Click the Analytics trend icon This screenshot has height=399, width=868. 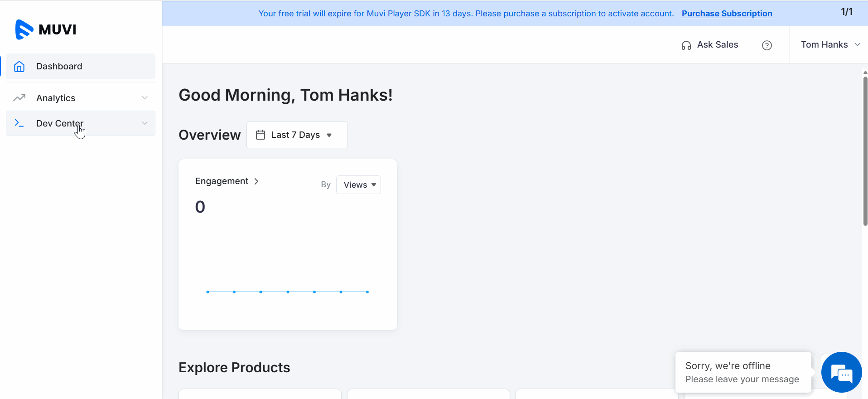coord(19,98)
